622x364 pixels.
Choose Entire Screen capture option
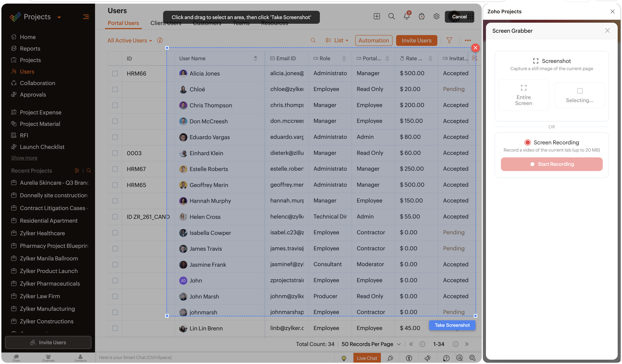click(x=524, y=95)
